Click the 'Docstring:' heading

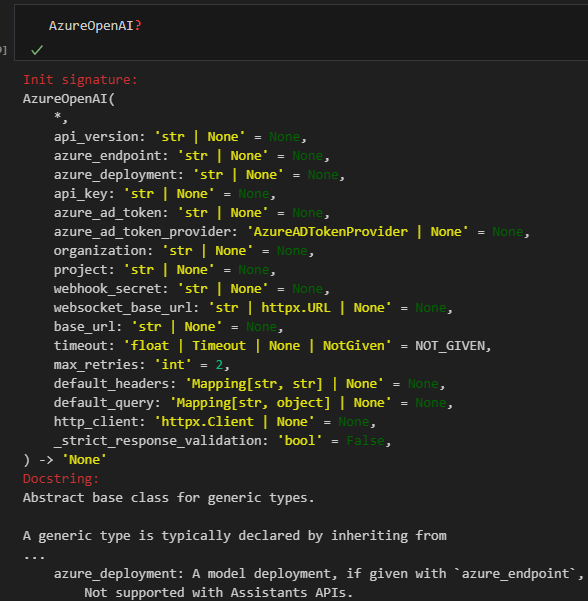[x=61, y=479]
